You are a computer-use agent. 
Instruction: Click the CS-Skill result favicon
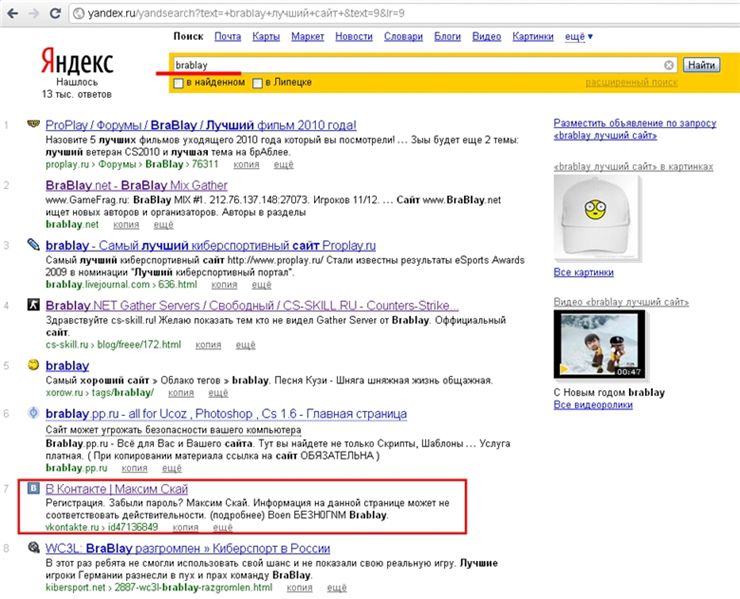click(x=33, y=305)
